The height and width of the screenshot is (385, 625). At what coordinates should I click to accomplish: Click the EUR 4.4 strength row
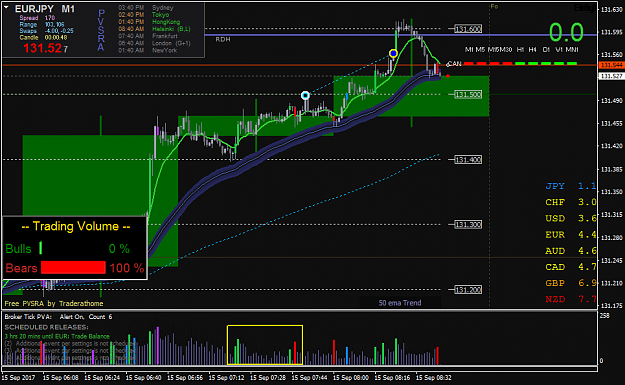(571, 235)
